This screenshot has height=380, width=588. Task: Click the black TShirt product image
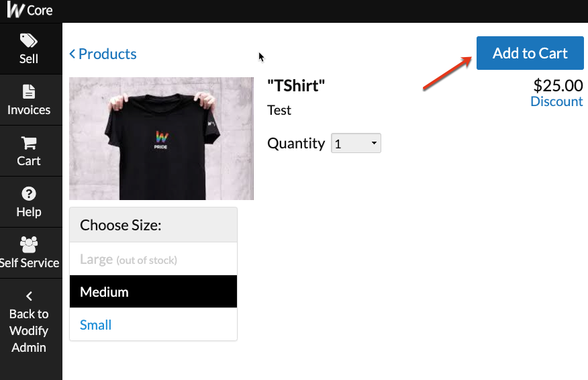coord(161,138)
